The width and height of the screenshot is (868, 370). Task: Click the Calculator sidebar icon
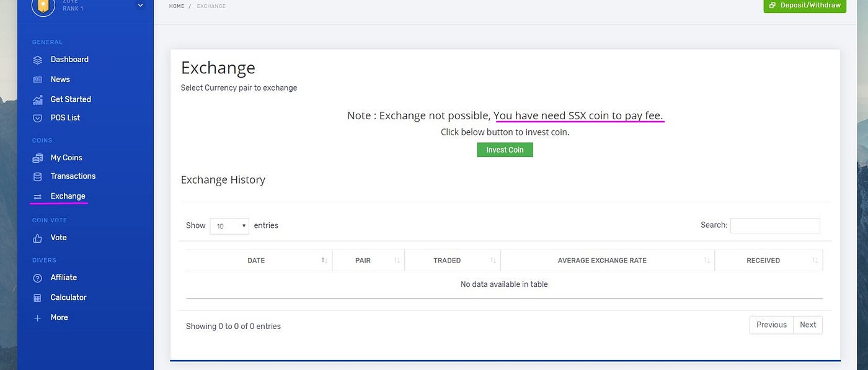click(38, 297)
